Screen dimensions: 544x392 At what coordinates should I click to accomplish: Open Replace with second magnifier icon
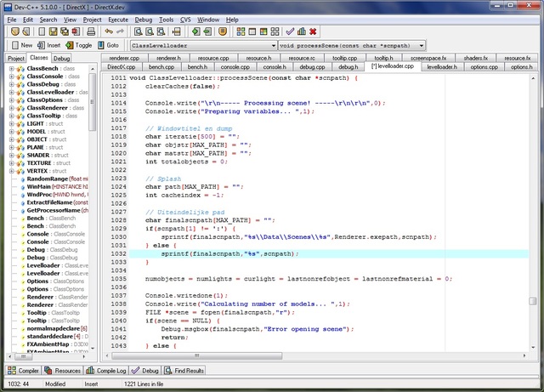pyautogui.click(x=150, y=31)
